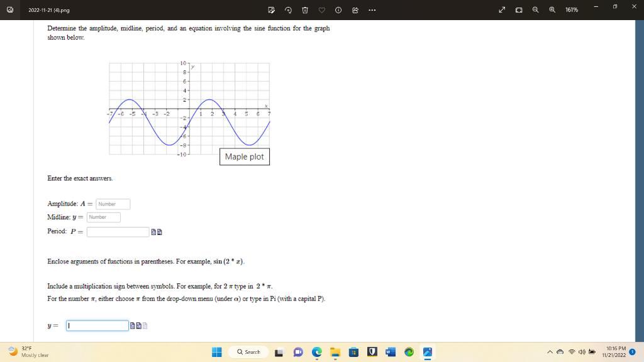This screenshot has height=362, width=644.
Task: Click the Search button on the taskbar
Action: click(248, 352)
